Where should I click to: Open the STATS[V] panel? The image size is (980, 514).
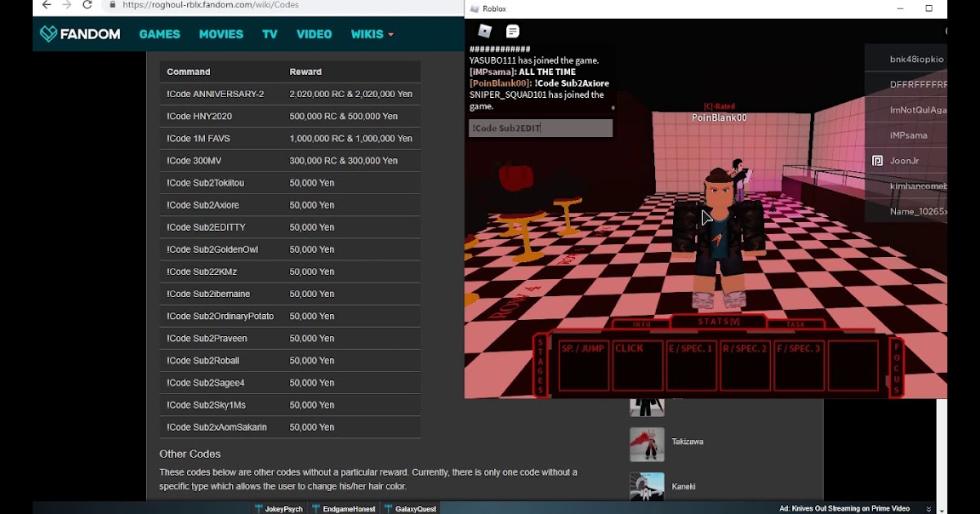click(719, 322)
